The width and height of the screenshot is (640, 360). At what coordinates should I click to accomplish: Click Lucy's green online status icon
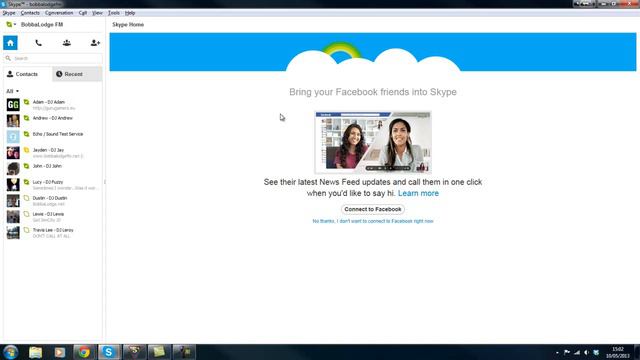pos(27,182)
